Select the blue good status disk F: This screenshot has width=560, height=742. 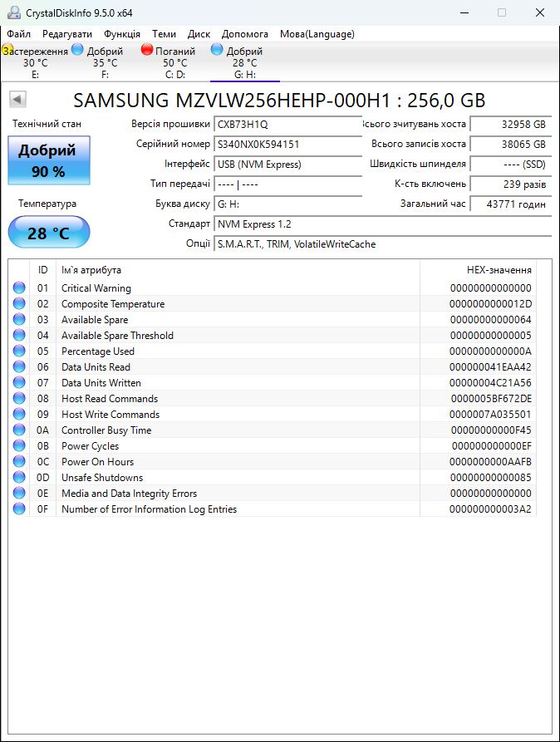coord(105,62)
